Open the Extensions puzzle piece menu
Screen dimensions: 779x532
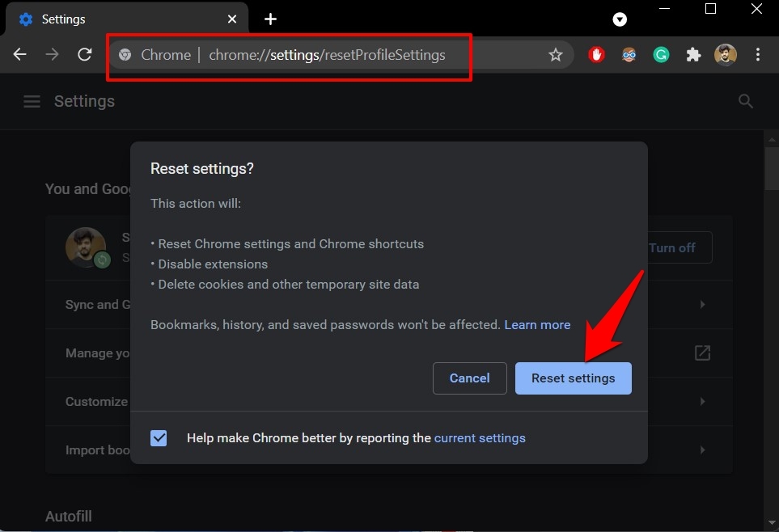pyautogui.click(x=693, y=55)
